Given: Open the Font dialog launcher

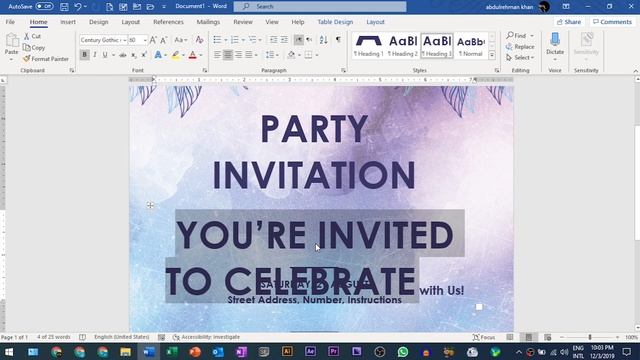Looking at the screenshot, I should (x=205, y=71).
